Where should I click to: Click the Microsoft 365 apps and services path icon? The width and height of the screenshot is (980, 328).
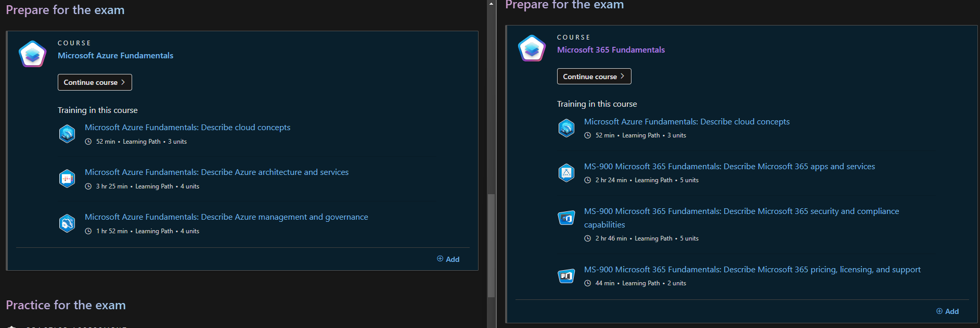pyautogui.click(x=566, y=172)
